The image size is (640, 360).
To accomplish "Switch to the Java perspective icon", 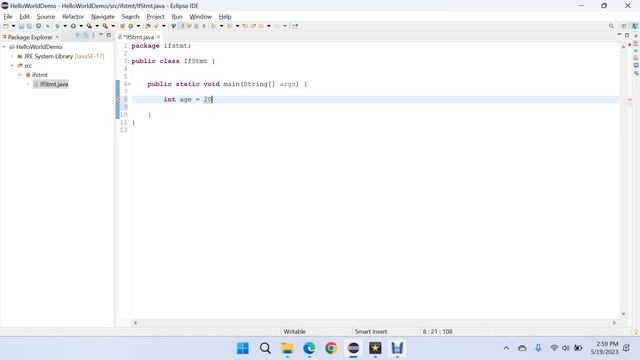I will (x=635, y=26).
